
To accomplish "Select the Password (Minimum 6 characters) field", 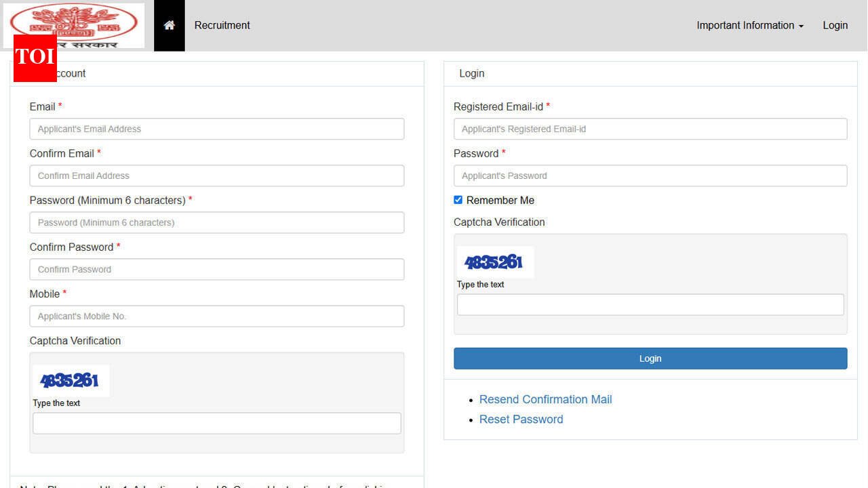I will tap(217, 222).
